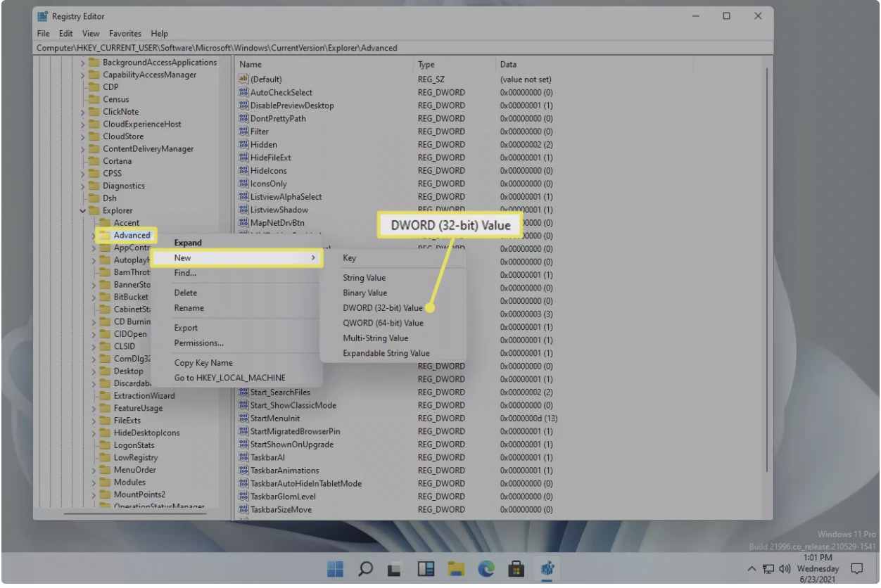The width and height of the screenshot is (881, 588).
Task: Click the HideIcons value icon
Action: pos(244,171)
